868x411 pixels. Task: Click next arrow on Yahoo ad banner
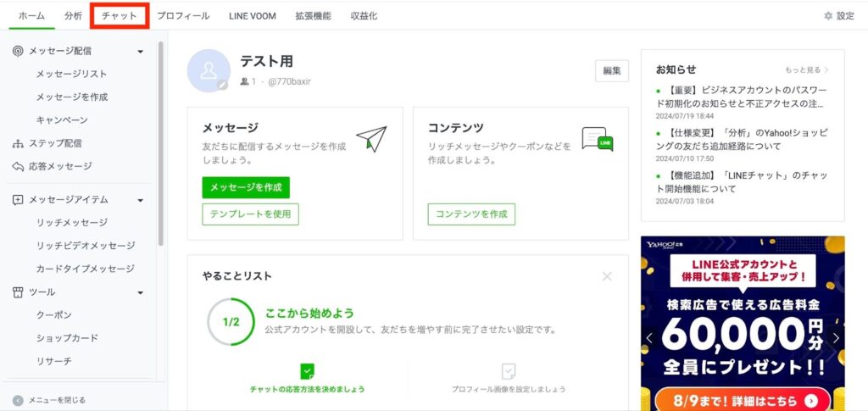coord(836,338)
